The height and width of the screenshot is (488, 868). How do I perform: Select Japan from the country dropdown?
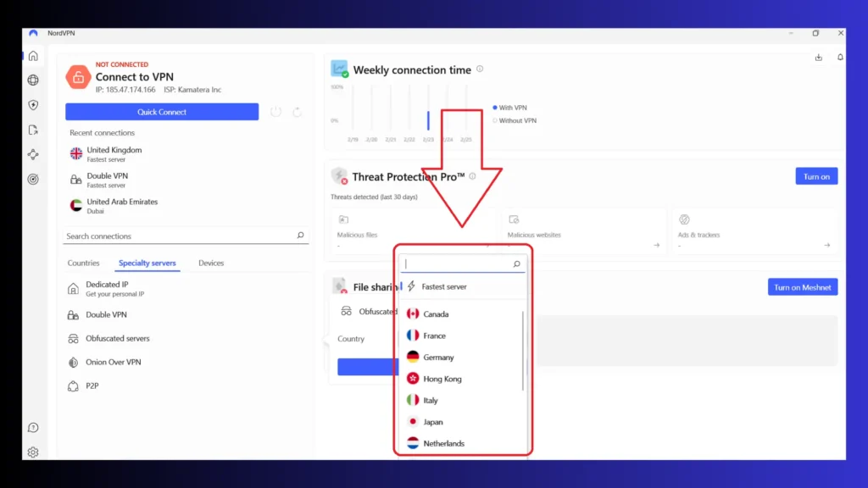pos(461,422)
